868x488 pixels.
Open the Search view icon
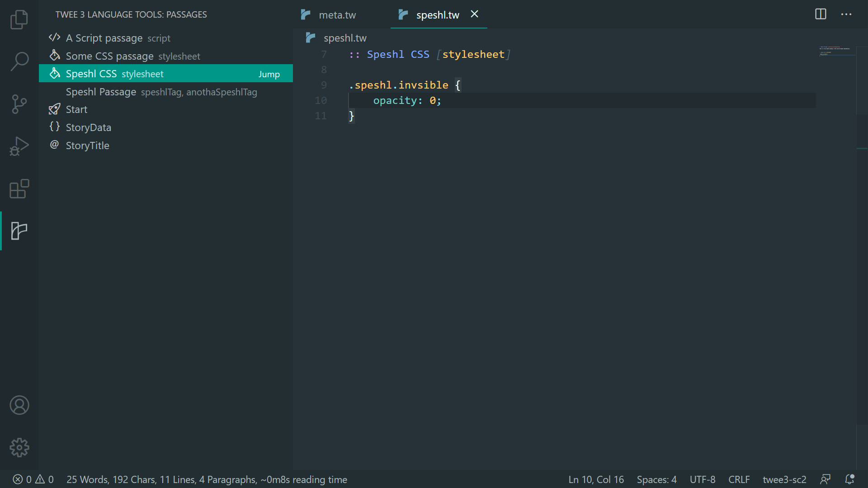19,61
